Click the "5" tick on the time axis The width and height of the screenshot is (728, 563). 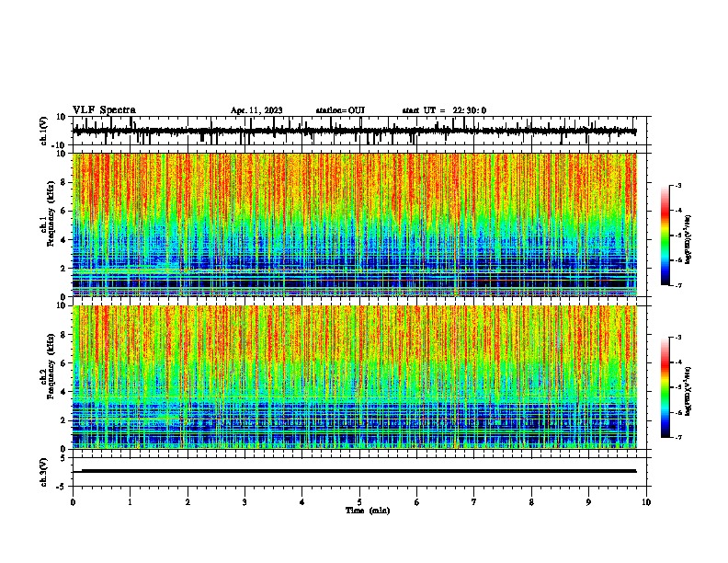(x=359, y=502)
